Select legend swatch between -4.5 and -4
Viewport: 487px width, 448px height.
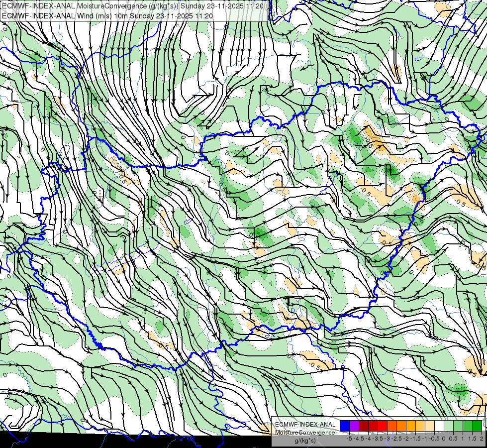point(364,426)
